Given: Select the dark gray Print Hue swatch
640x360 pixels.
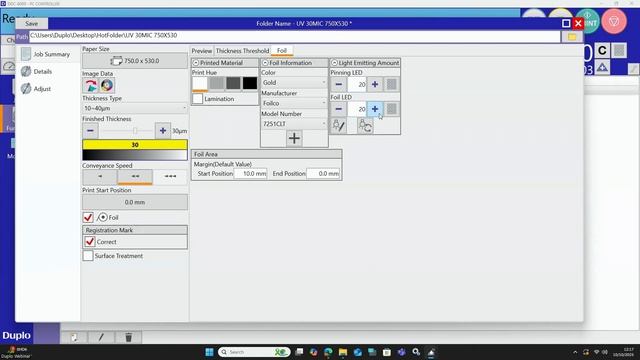Looking at the screenshot, I should (233, 83).
